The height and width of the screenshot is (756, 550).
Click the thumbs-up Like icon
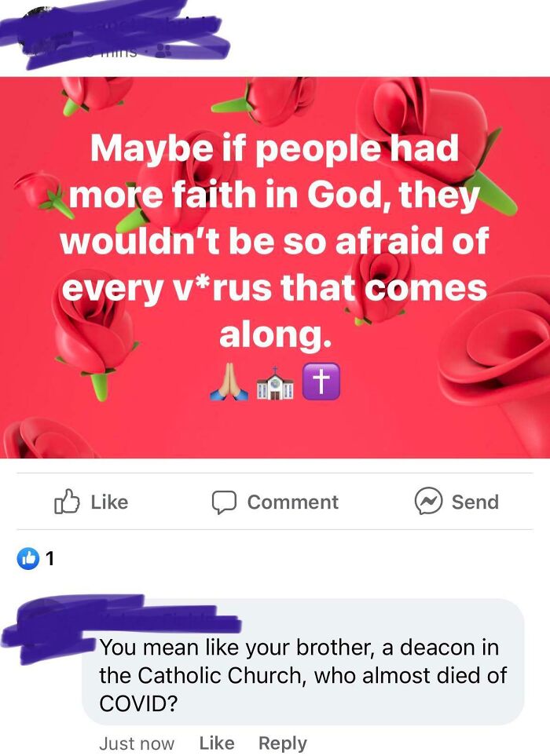point(67,502)
